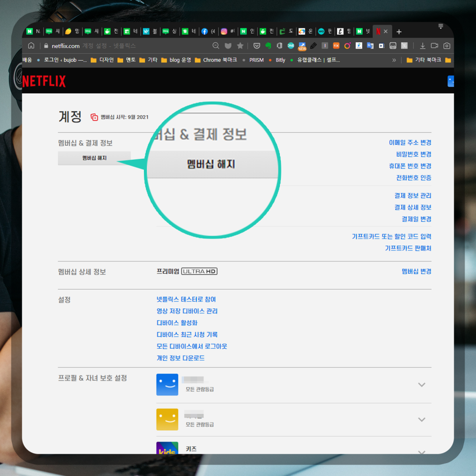
Task: Open 결제 상세 정보 link
Action: pos(412,207)
